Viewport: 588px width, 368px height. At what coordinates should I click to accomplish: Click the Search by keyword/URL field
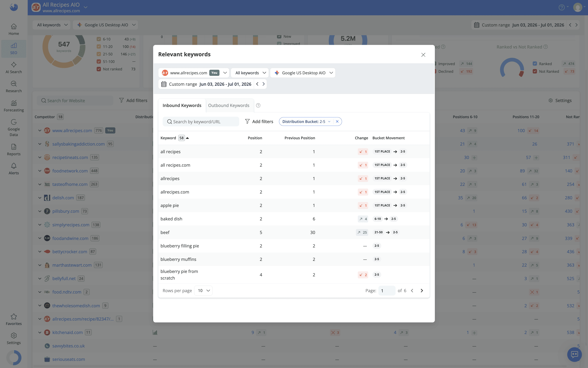point(201,121)
